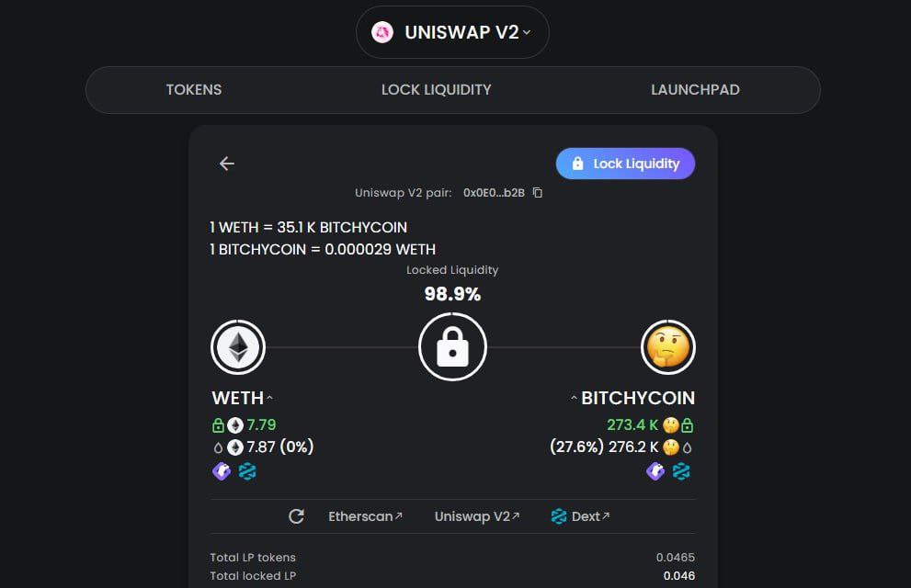Viewport: 911px width, 588px height.
Task: Click the Lock Liquidity button
Action: [625, 164]
